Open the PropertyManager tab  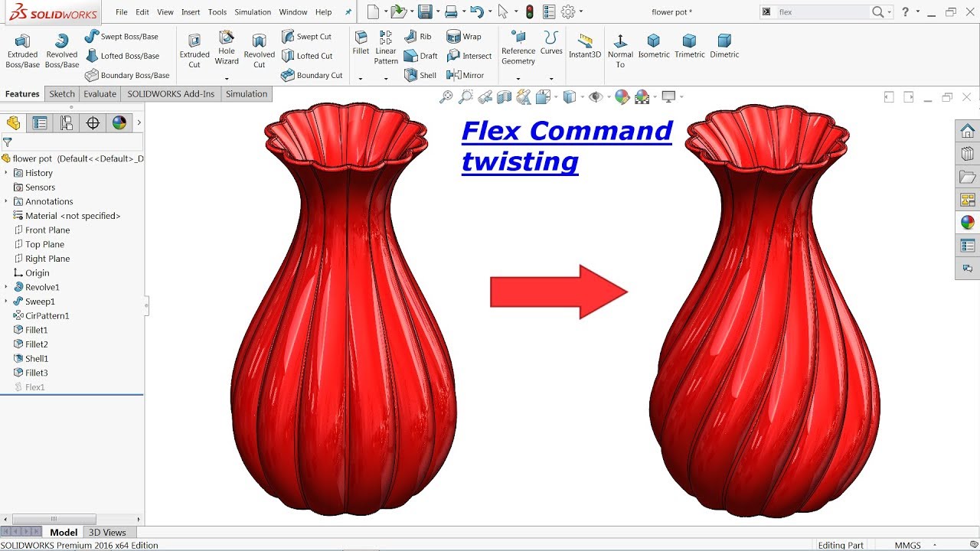tap(40, 123)
